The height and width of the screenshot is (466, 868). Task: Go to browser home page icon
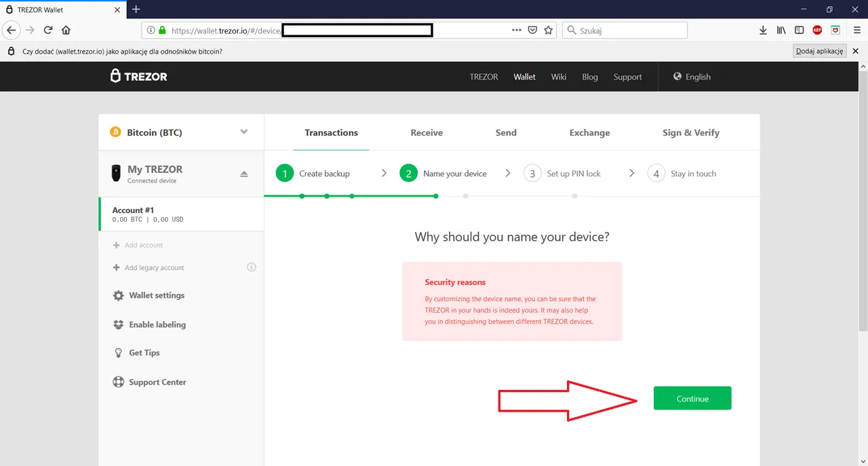click(x=66, y=30)
